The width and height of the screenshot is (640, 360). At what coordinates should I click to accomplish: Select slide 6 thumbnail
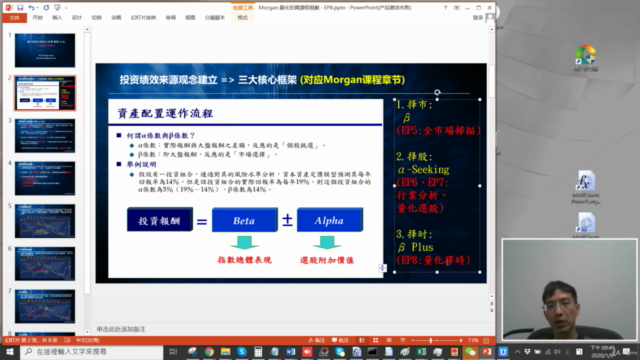click(x=45, y=264)
